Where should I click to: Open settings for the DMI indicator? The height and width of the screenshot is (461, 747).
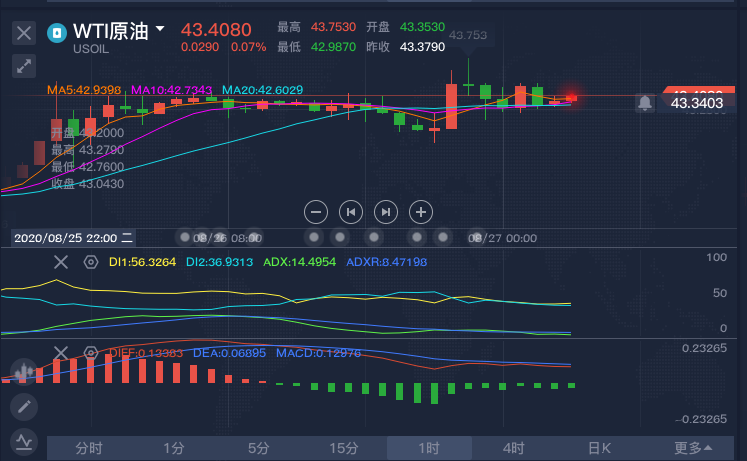[90, 262]
